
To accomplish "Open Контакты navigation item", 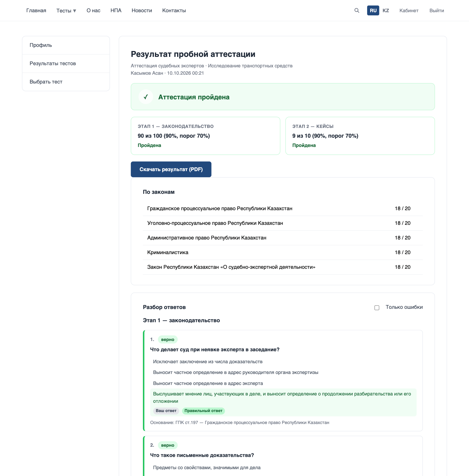I will coord(174,10).
